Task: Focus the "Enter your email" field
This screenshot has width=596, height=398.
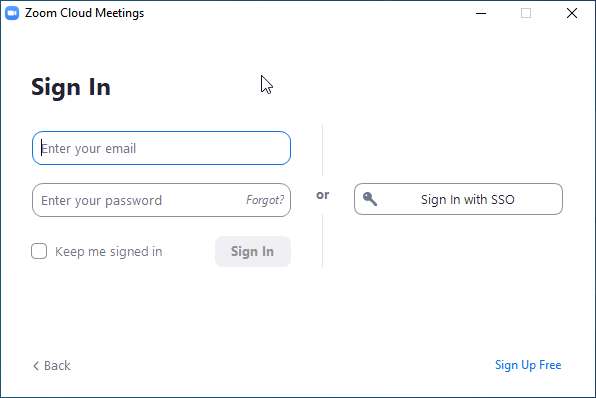Action: tap(162, 148)
